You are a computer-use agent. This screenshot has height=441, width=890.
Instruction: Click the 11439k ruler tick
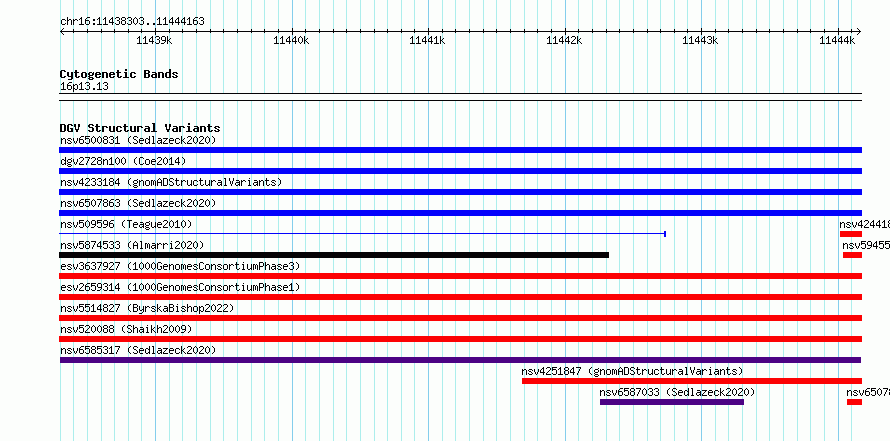[155, 40]
